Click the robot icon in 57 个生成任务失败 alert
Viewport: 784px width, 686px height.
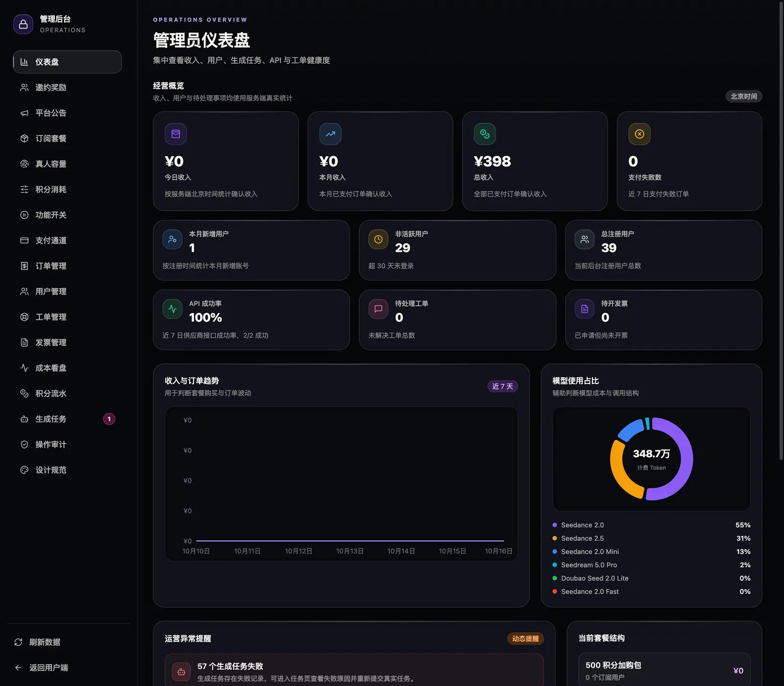(x=181, y=672)
